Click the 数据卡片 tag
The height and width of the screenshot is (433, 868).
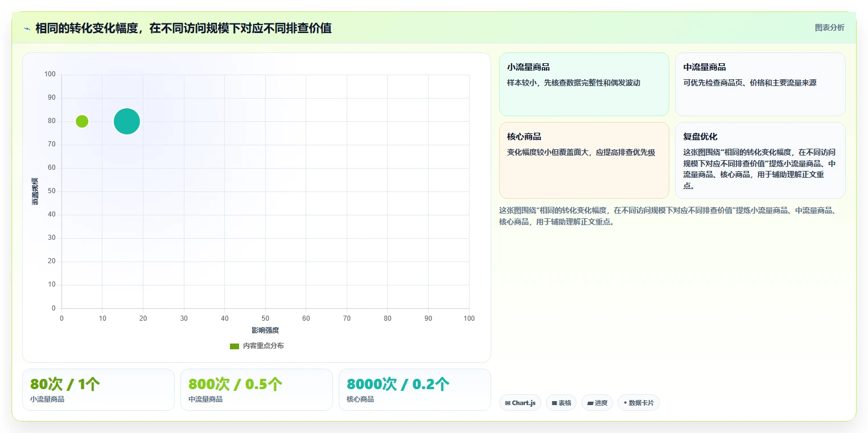click(638, 403)
